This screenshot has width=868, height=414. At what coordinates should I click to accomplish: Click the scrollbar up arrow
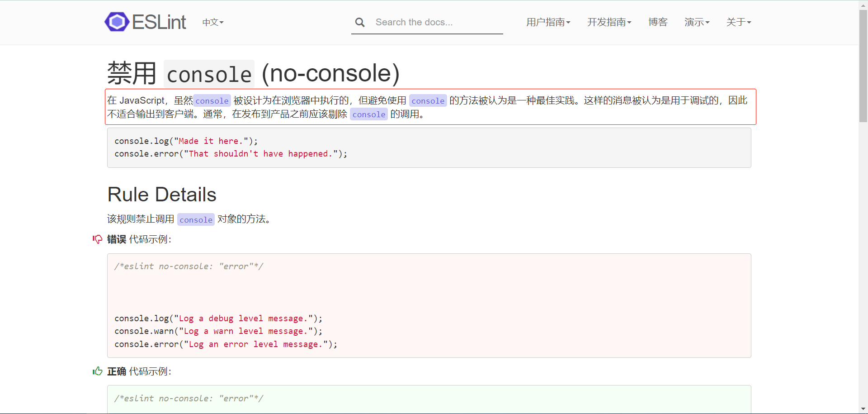click(863, 4)
